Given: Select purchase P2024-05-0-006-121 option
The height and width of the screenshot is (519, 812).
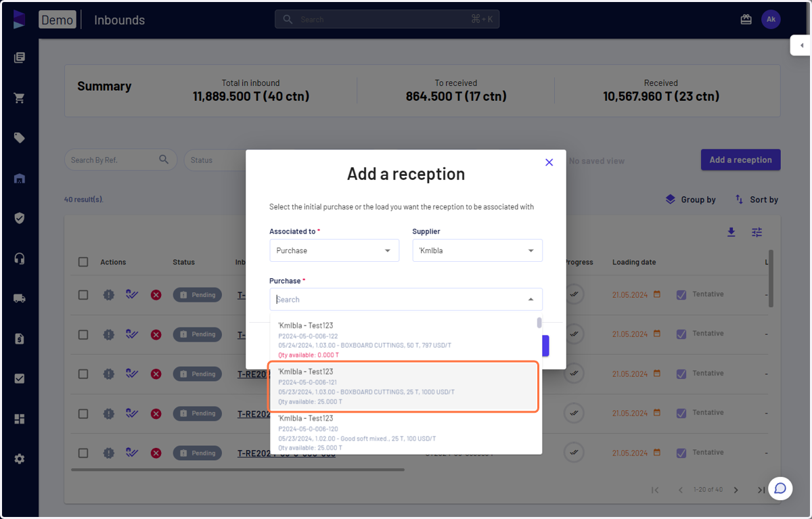Looking at the screenshot, I should pos(404,386).
